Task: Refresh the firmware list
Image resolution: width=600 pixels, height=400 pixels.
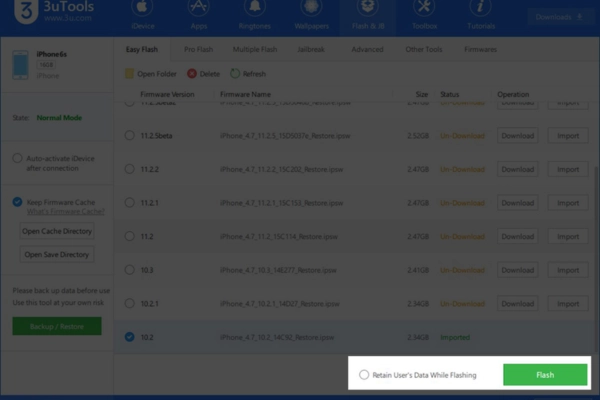Action: coord(235,73)
